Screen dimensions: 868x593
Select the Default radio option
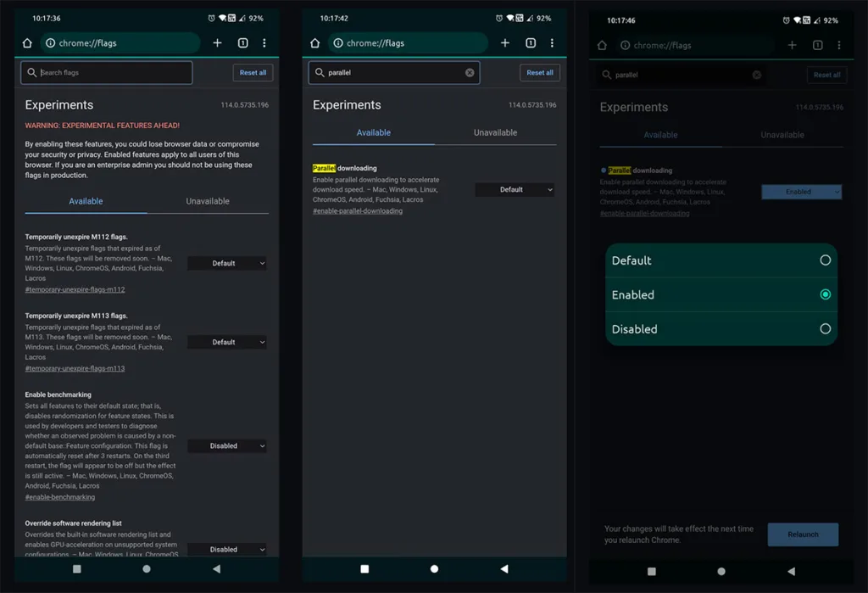tap(721, 260)
